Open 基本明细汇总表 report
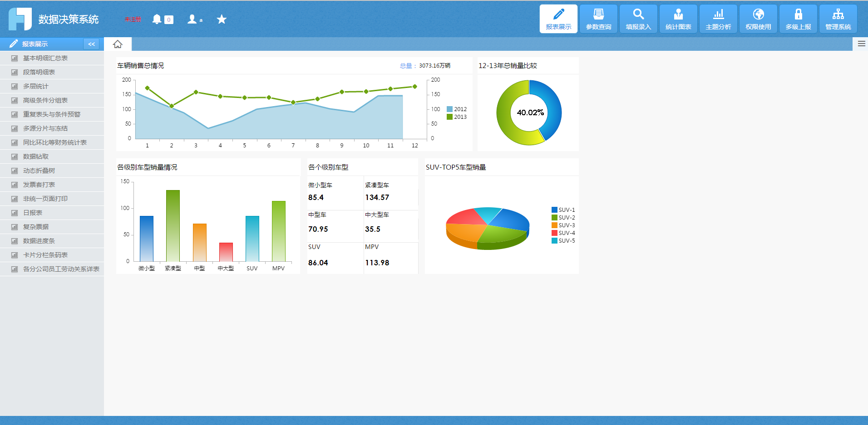Screen dimensions: 868x425 (45, 58)
